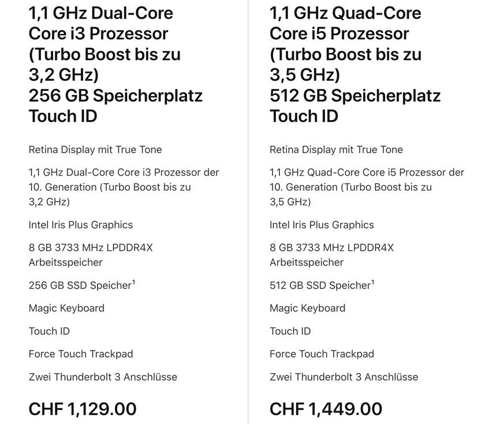Click Magic Keyboard in the i5 model list

tap(308, 308)
